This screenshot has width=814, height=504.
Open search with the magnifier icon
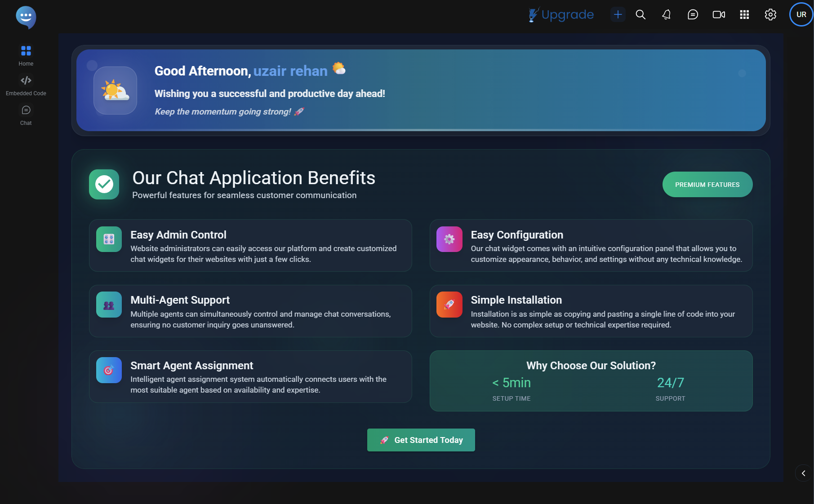pyautogui.click(x=641, y=15)
